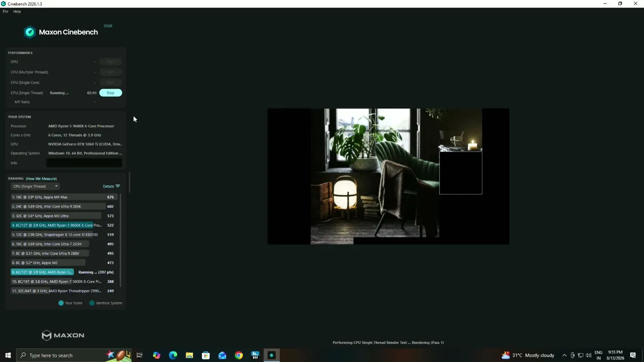The height and width of the screenshot is (362, 644).
Task: Click the render preview image
Action: (x=388, y=176)
